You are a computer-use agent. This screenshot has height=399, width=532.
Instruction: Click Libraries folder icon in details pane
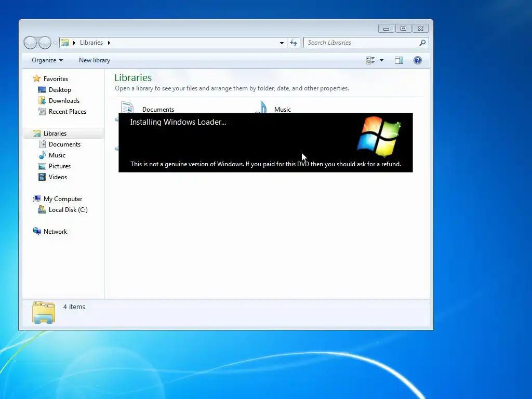[44, 312]
